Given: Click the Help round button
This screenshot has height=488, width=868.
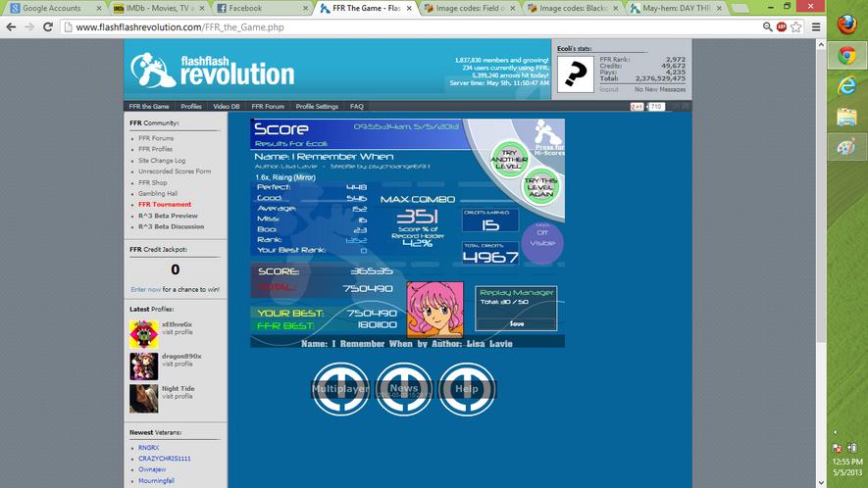Looking at the screenshot, I should (x=467, y=389).
